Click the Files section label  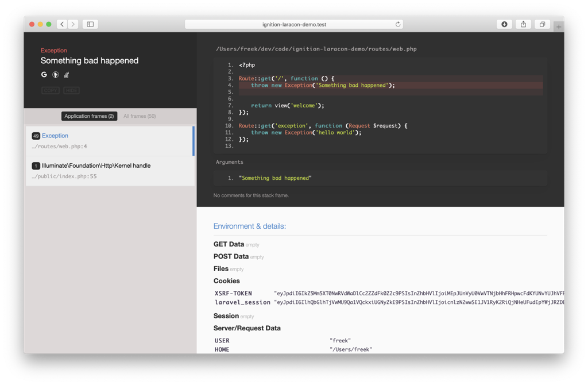point(221,269)
